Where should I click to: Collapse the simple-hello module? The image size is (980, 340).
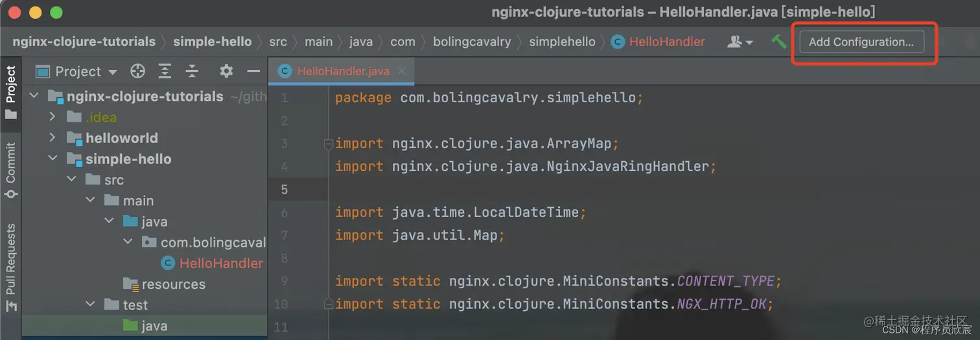tap(53, 159)
